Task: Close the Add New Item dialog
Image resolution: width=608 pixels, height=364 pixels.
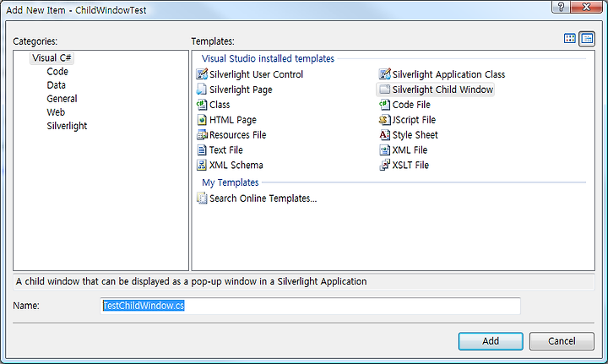Action: (x=586, y=7)
